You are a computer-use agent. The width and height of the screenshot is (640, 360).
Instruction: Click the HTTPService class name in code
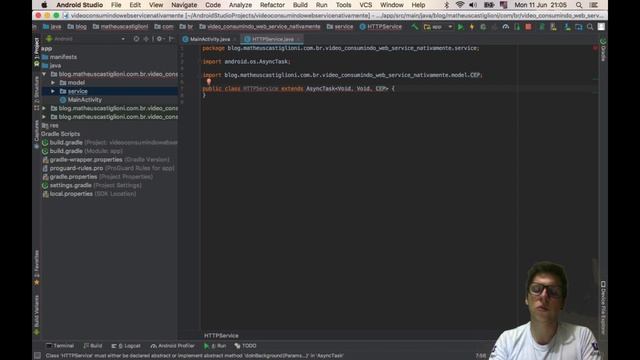pos(261,89)
